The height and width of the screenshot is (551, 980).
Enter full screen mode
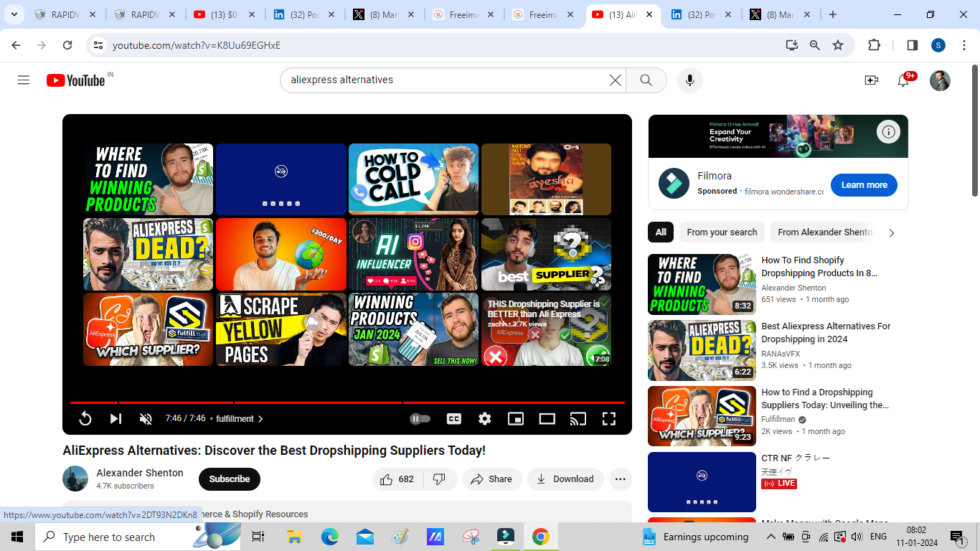point(608,418)
